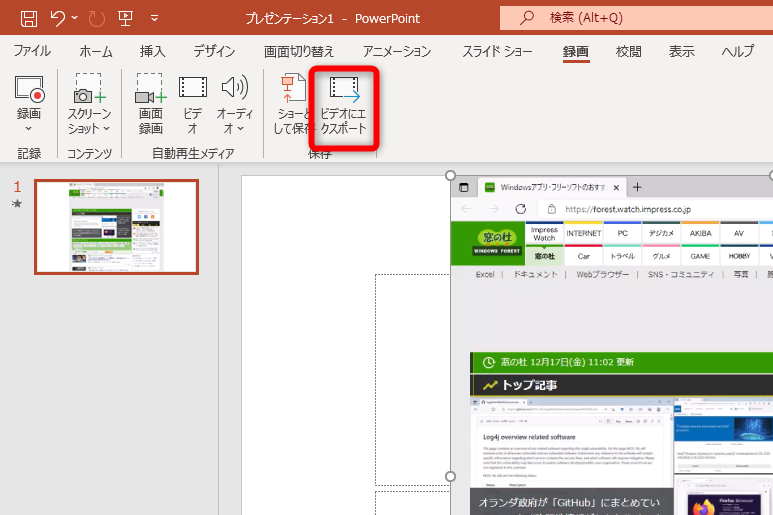Open the 表示 ribbon tab
The height and width of the screenshot is (515, 773).
click(x=681, y=51)
